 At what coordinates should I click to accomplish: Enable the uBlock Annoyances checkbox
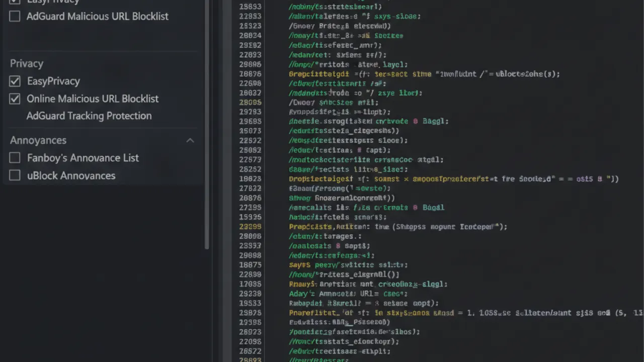(x=15, y=175)
